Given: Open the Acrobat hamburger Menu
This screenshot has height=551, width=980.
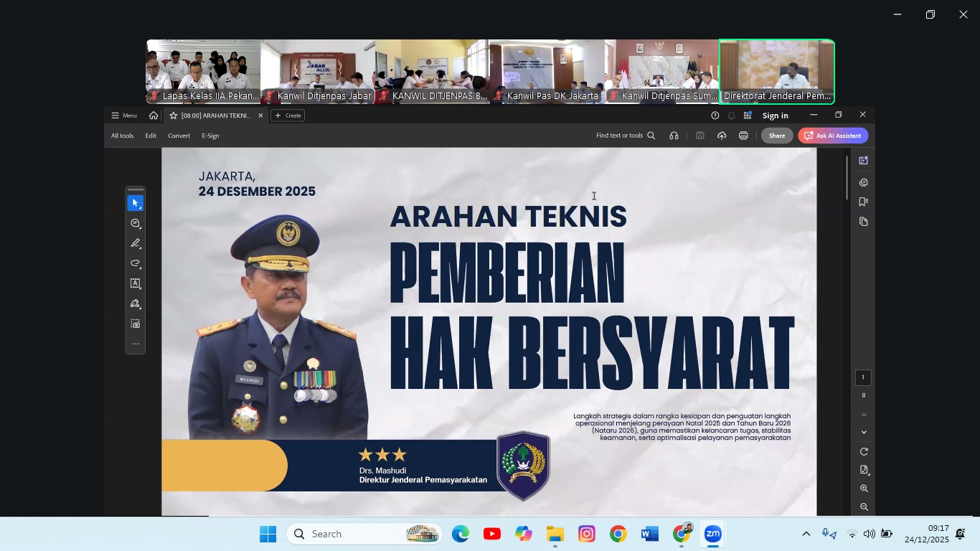Looking at the screenshot, I should click(123, 116).
